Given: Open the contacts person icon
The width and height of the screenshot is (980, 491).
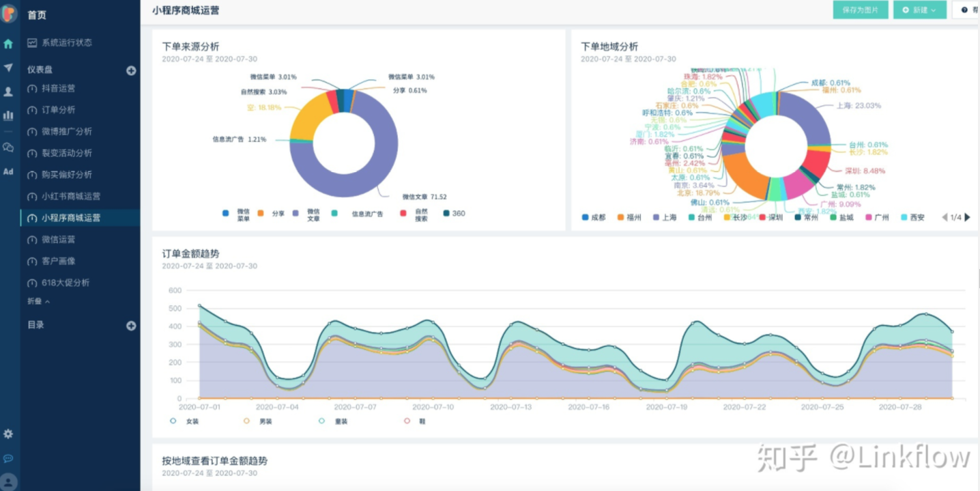Looking at the screenshot, I should point(8,92).
